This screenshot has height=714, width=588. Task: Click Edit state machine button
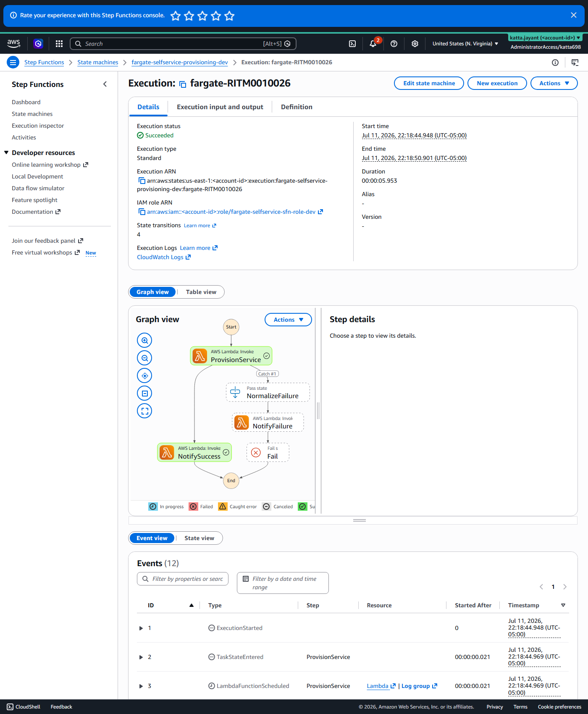(x=429, y=83)
